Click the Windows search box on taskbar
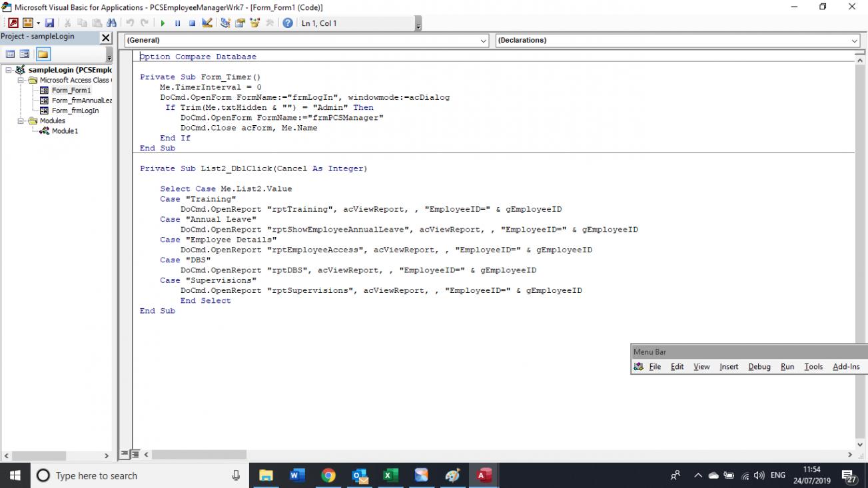 pos(139,475)
